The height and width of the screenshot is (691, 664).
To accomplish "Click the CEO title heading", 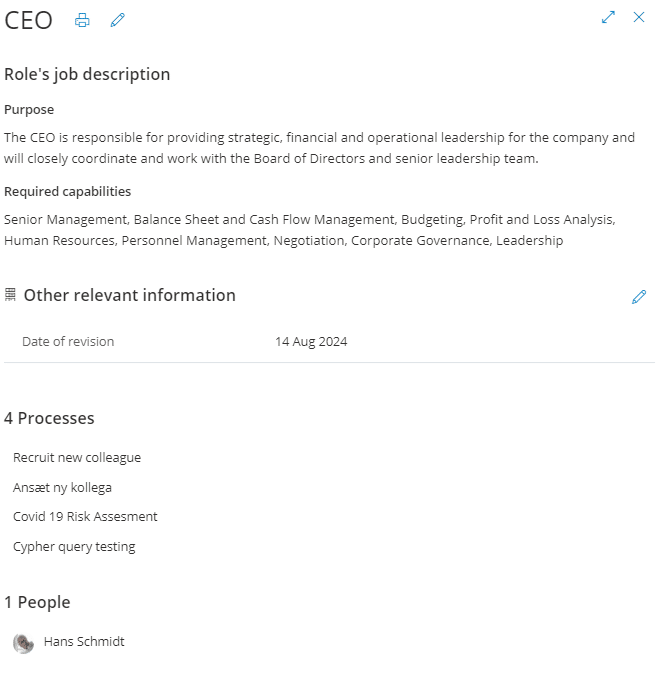I will click(x=29, y=21).
